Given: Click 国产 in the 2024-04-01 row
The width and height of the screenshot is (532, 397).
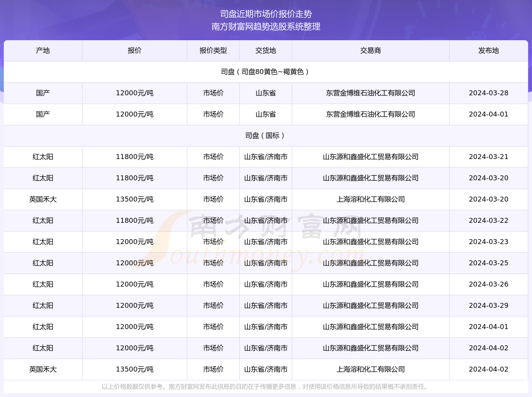Looking at the screenshot, I should (43, 114).
